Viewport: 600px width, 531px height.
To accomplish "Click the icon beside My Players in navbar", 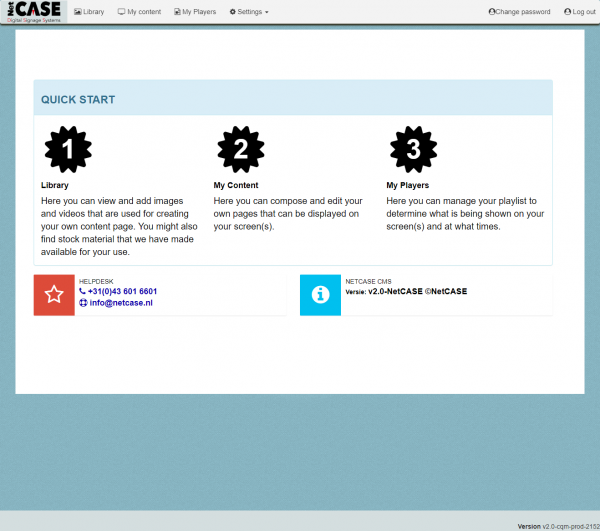I will pyautogui.click(x=177, y=12).
